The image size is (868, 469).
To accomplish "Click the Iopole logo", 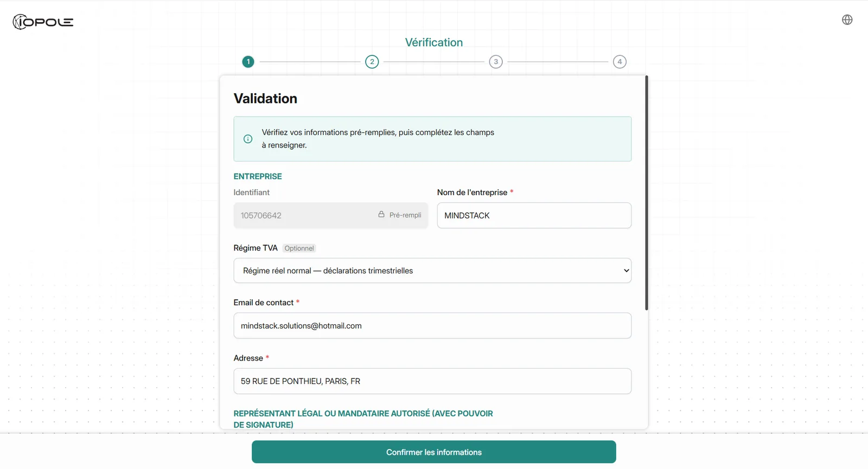I will [x=43, y=22].
